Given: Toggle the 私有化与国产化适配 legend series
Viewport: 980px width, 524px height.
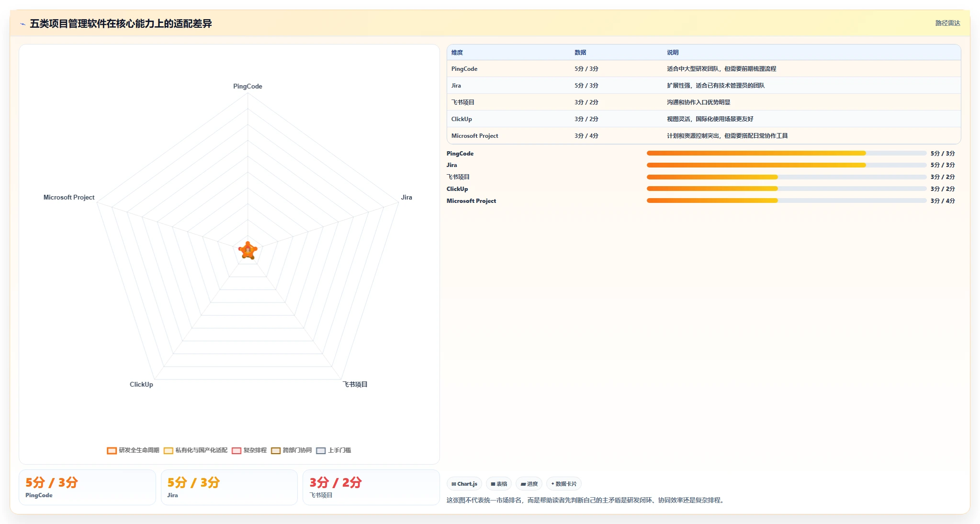Looking at the screenshot, I should [x=195, y=450].
